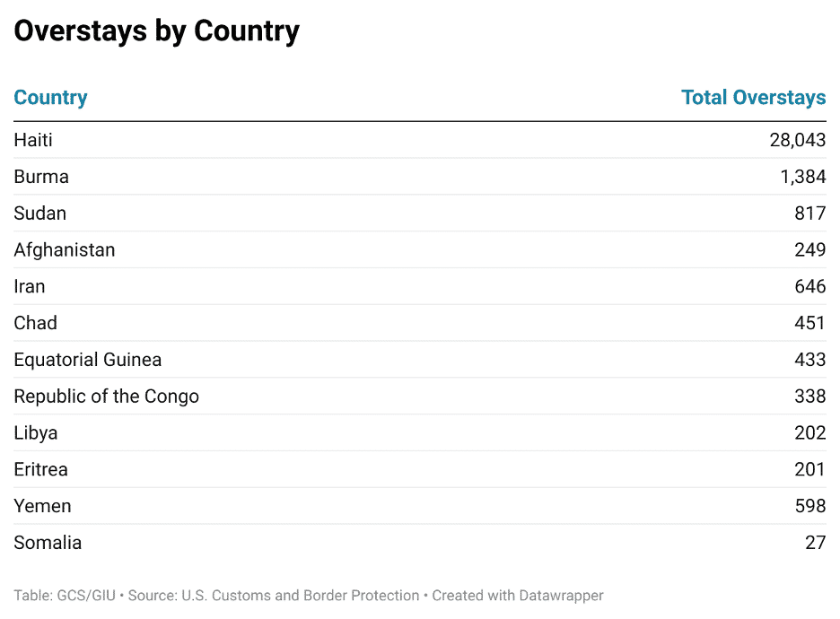Click the Republic of the Congo label
The height and width of the screenshot is (619, 840).
(106, 397)
